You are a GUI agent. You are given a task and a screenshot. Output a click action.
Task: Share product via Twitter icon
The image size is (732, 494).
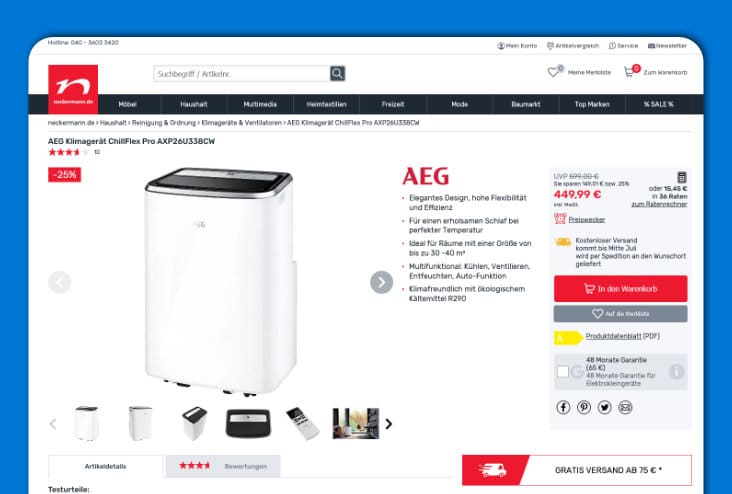(605, 408)
